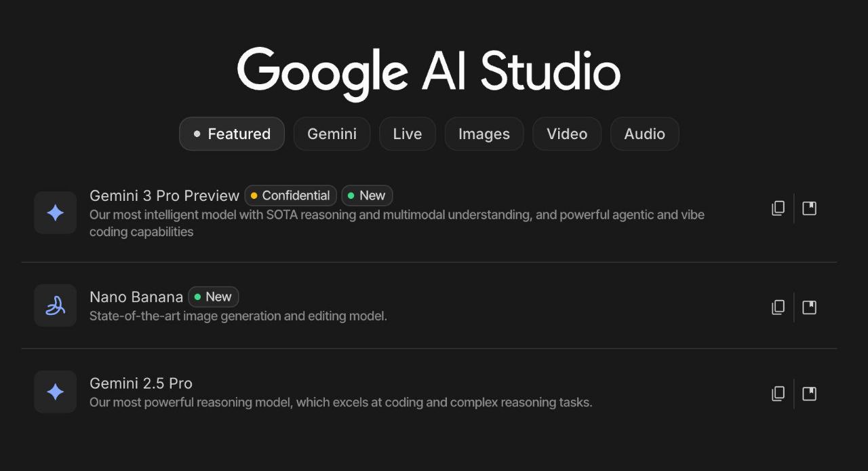
Task: Bookmark the Gemini 2.5 Pro model
Action: click(x=809, y=393)
